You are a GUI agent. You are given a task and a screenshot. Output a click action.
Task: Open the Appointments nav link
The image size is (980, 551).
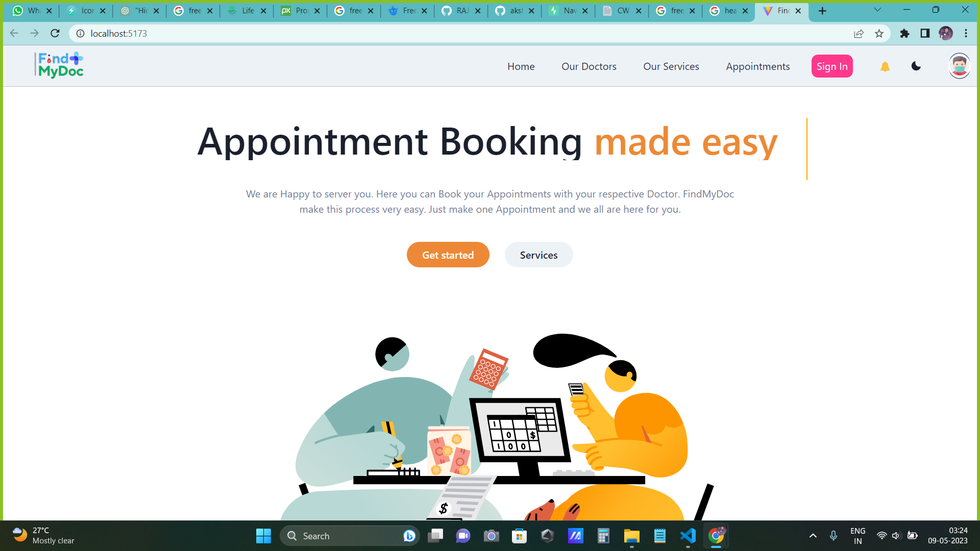pyautogui.click(x=757, y=66)
